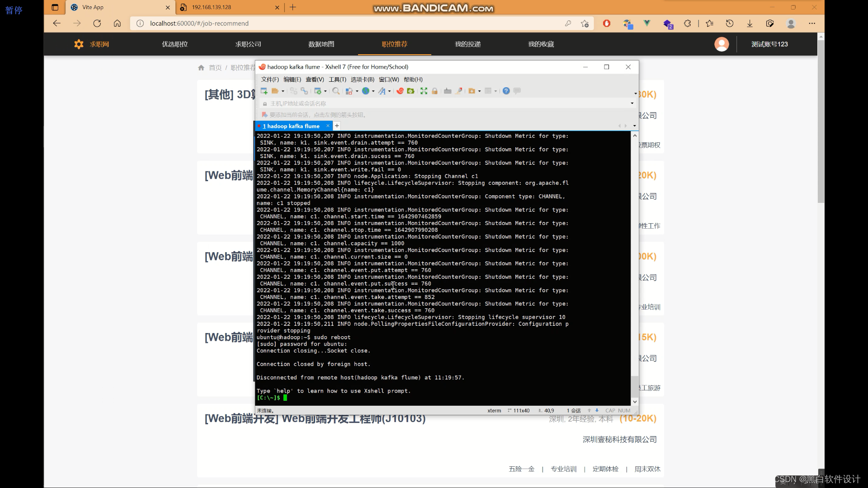
Task: Open session properties gear icon in Xshell
Action: pyautogui.click(x=318, y=91)
